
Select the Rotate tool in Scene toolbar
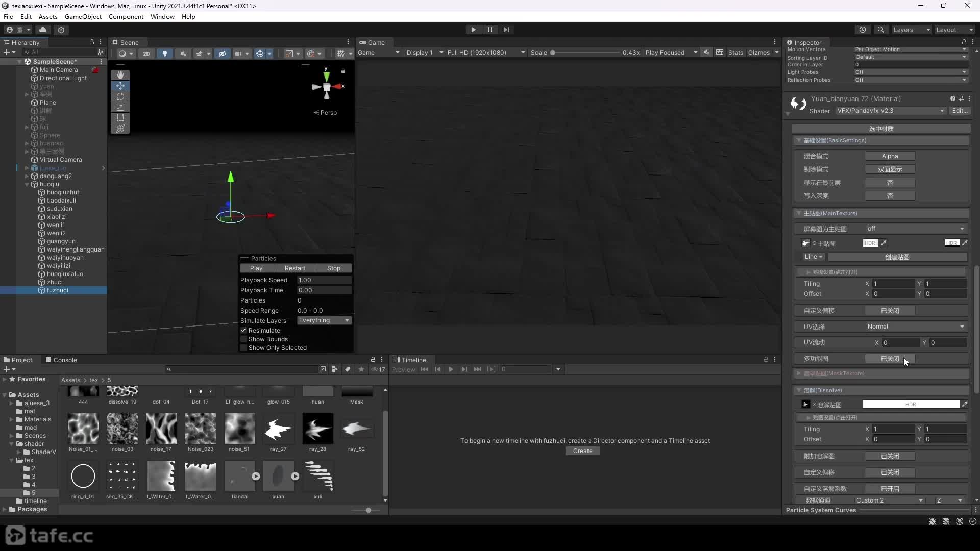click(120, 96)
